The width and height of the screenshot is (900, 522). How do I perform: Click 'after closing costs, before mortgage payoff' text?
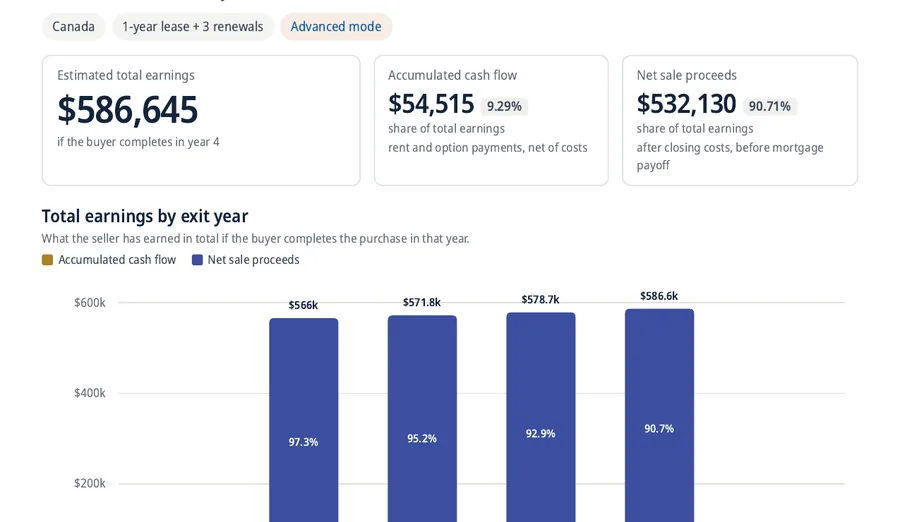[730, 156]
